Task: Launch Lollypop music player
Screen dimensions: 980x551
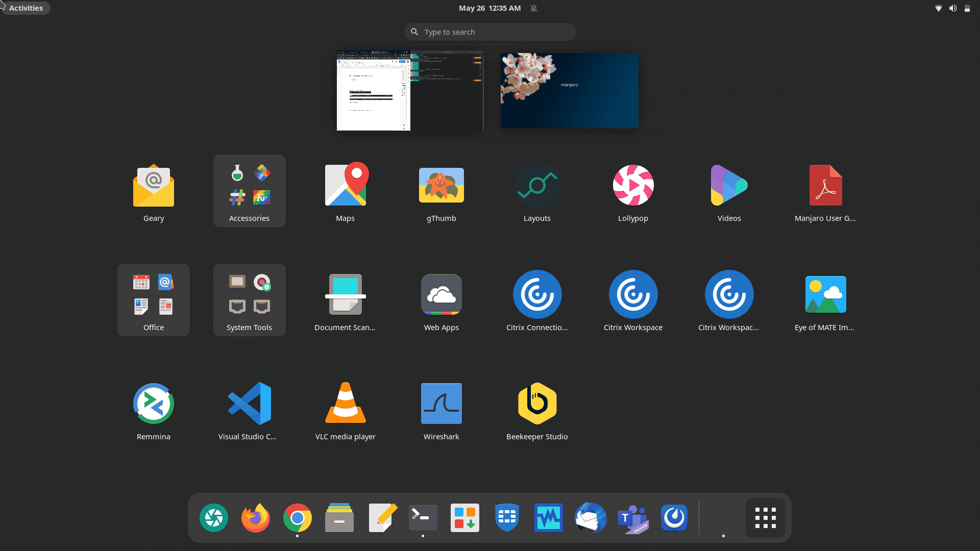Action: (x=633, y=185)
